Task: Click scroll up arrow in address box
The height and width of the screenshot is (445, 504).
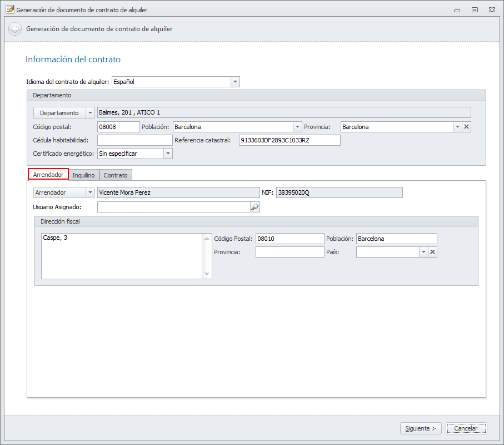Action: click(x=207, y=239)
